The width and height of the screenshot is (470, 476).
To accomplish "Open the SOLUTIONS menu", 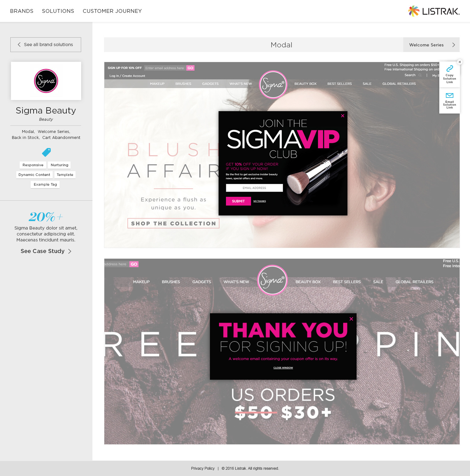I will click(x=58, y=11).
